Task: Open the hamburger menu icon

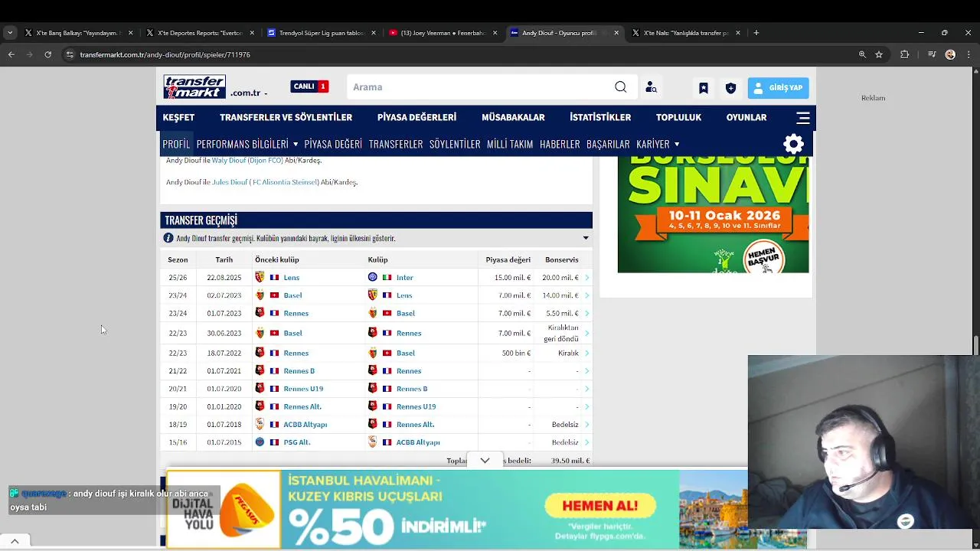Action: (x=803, y=117)
